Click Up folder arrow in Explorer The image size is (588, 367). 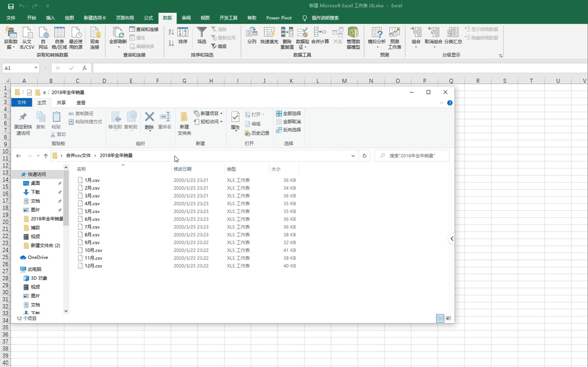pos(46,156)
